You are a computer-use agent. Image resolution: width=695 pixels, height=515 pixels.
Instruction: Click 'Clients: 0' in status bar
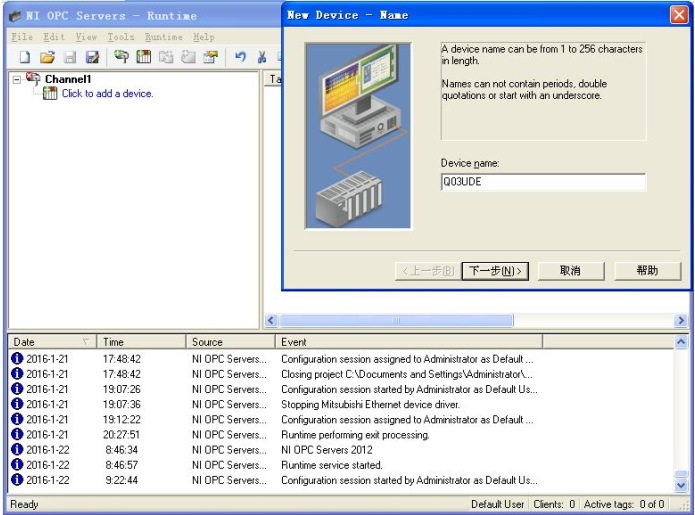pos(554,504)
